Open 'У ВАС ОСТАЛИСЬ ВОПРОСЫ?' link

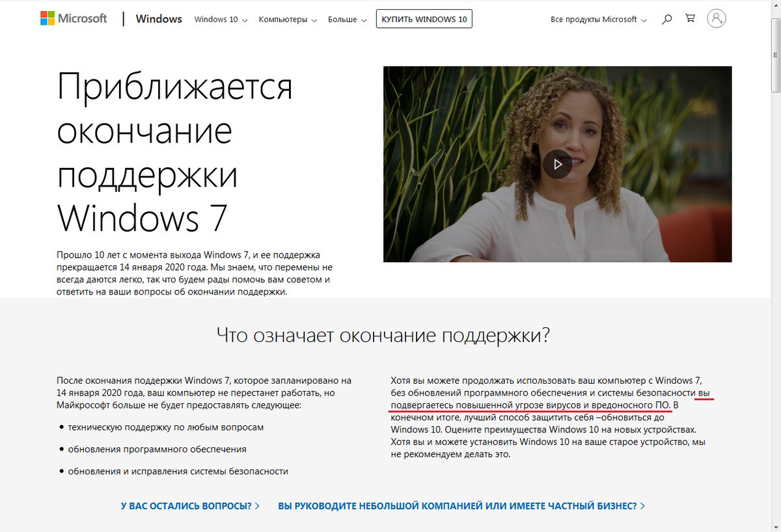189,505
